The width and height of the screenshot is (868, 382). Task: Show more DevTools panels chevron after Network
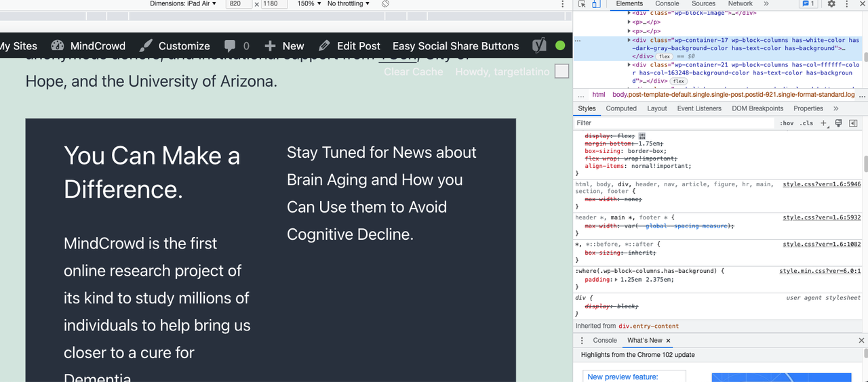[x=766, y=4]
